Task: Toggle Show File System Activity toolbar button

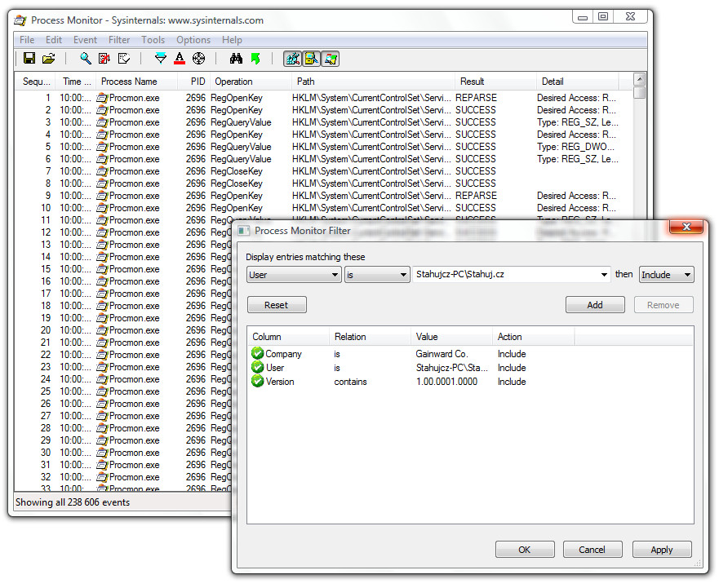Action: pos(312,59)
